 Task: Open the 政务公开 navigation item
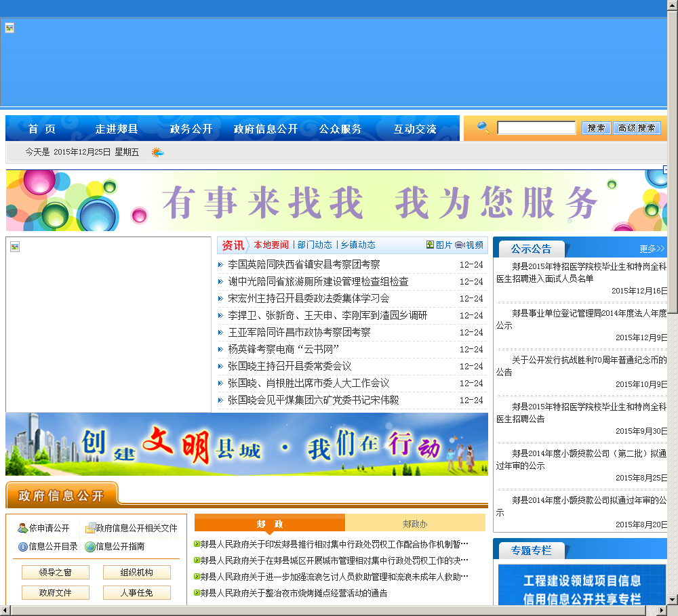[191, 129]
